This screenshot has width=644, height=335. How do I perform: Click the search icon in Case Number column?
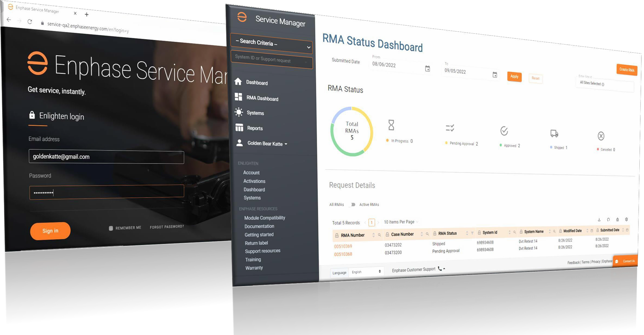click(427, 234)
